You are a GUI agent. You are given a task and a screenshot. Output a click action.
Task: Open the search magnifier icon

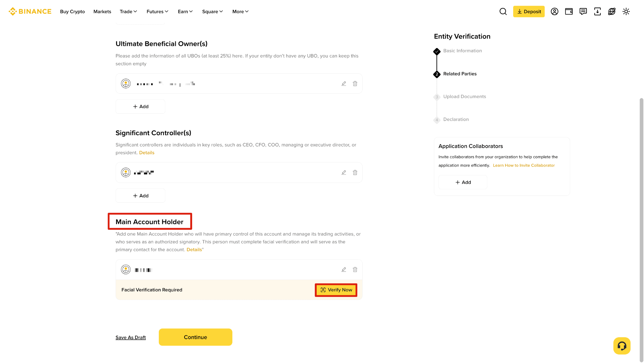[x=503, y=12]
